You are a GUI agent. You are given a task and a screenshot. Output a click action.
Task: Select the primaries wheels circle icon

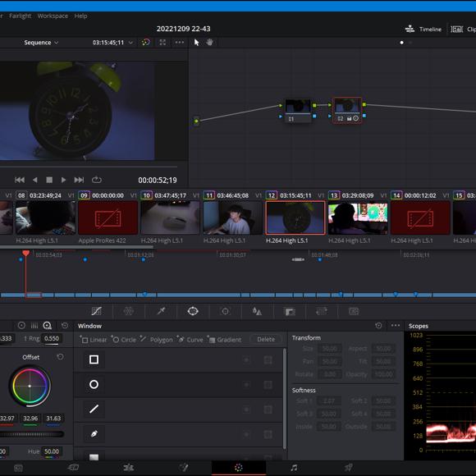(21, 326)
